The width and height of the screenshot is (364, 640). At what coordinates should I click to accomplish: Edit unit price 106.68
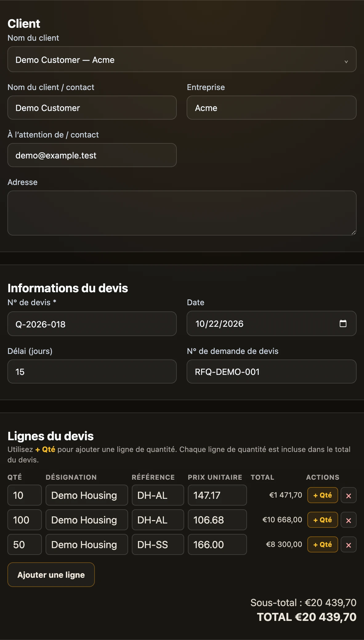(x=217, y=520)
